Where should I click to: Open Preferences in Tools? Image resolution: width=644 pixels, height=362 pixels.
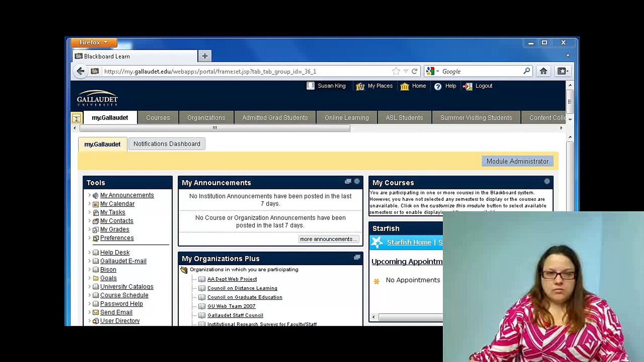coord(117,238)
